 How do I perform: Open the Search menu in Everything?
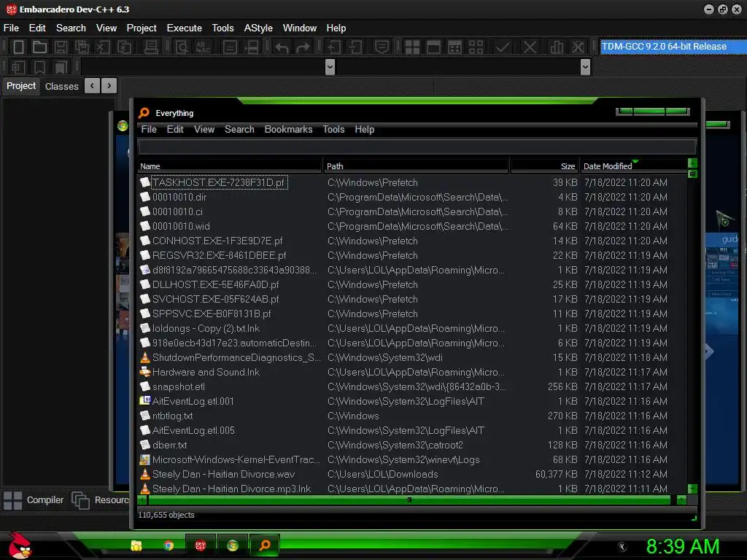pos(239,130)
